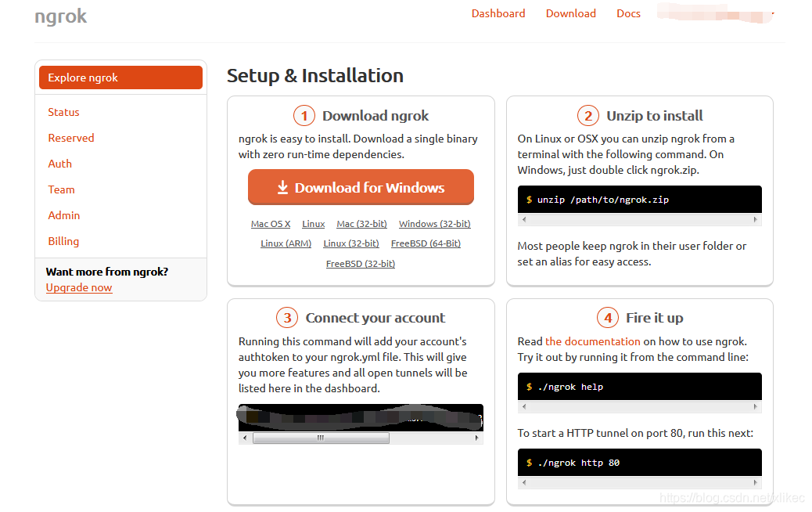
Task: Click the Unzip to install heading
Action: (x=655, y=116)
